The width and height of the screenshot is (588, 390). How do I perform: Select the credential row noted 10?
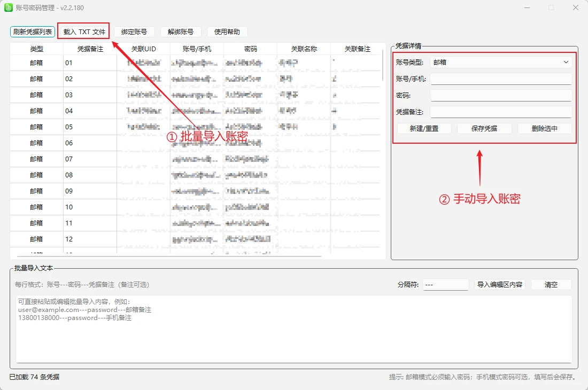tap(195, 207)
